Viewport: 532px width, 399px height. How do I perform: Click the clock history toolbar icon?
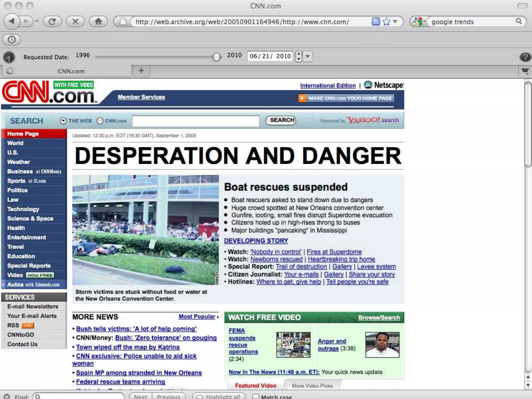click(x=11, y=39)
